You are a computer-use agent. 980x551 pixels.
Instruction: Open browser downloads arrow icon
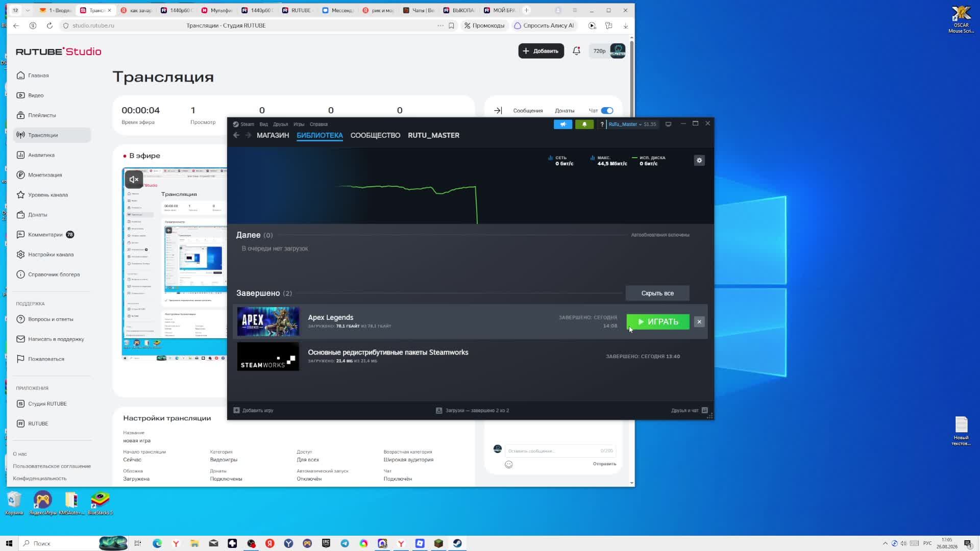coord(625,26)
